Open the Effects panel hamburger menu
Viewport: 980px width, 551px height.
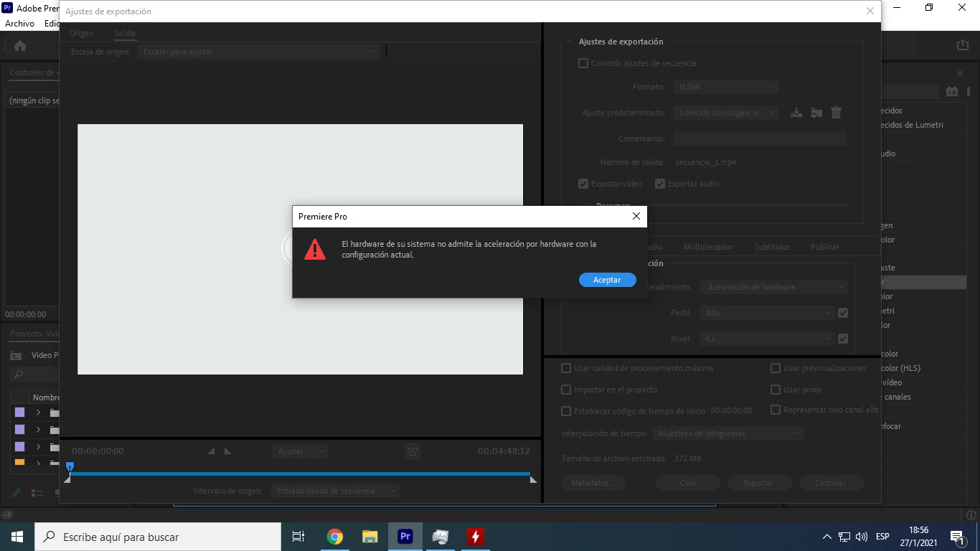[960, 73]
